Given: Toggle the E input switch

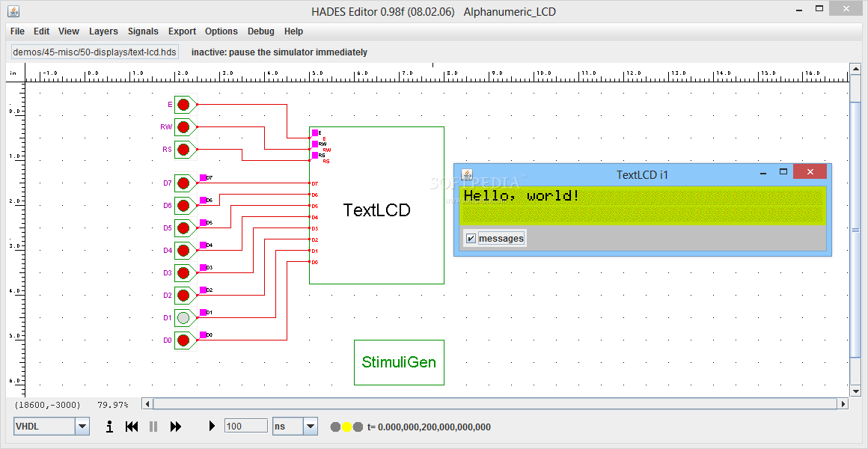Looking at the screenshot, I should 184,104.
